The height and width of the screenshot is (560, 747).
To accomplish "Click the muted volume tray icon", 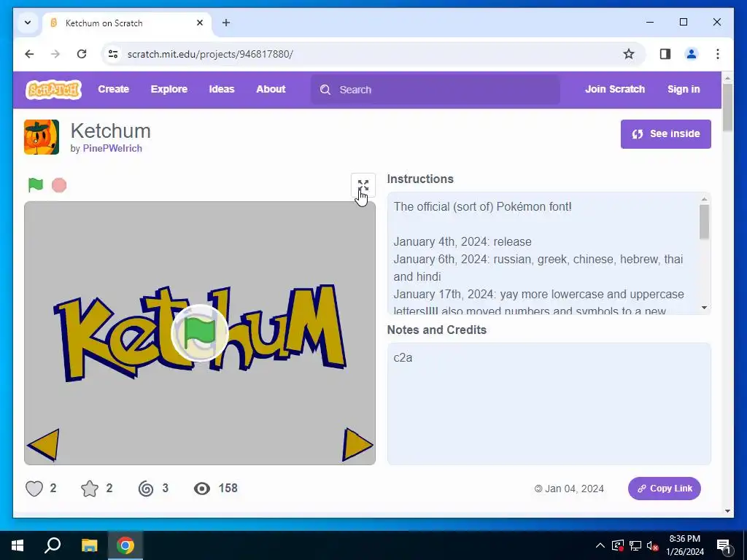I will click(x=653, y=545).
